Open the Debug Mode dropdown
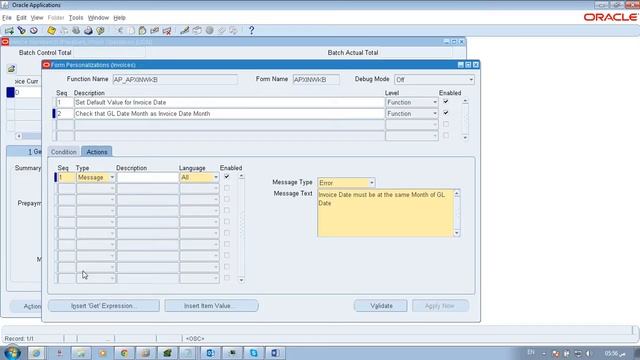640x360 pixels. click(471, 80)
